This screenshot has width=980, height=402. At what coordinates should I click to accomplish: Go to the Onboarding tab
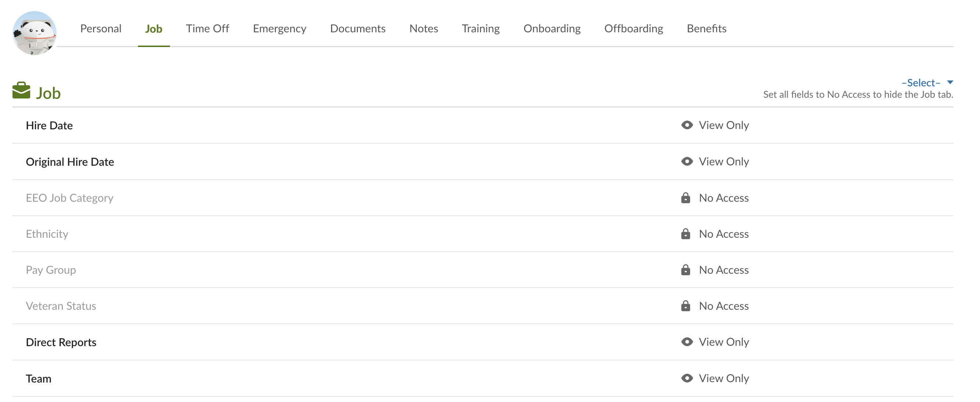pyautogui.click(x=552, y=29)
